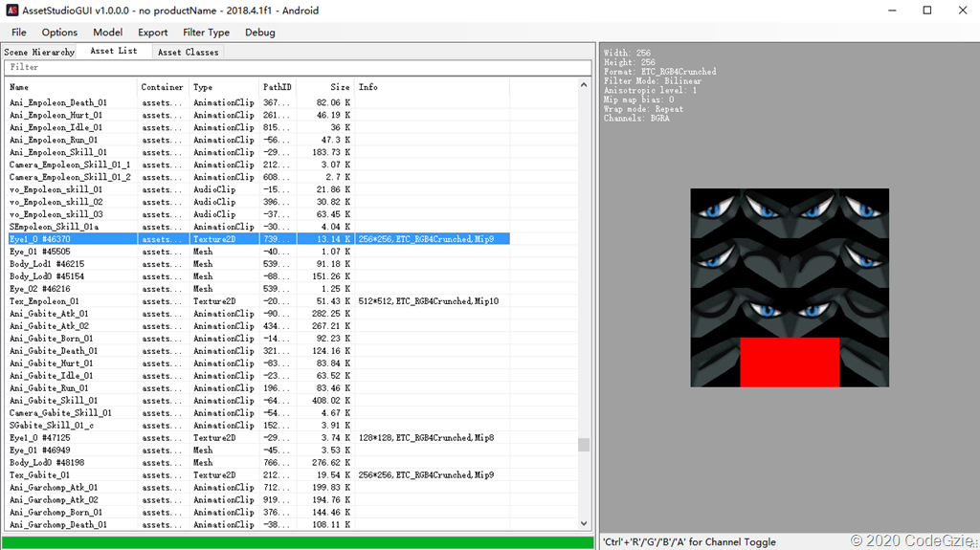980x550 pixels.
Task: Close the AssetStudioGUI window
Action: tap(963, 11)
